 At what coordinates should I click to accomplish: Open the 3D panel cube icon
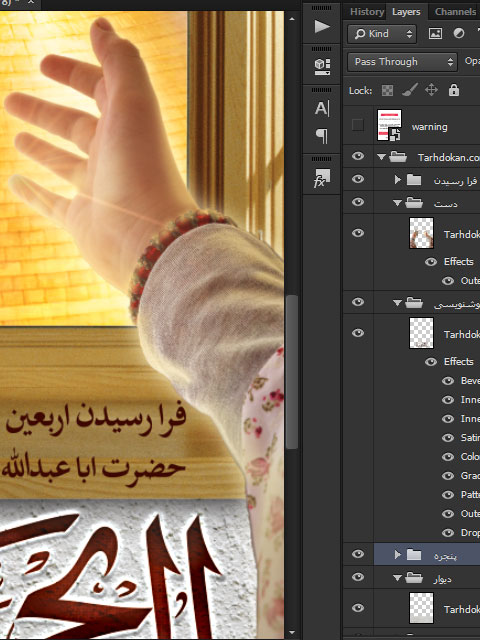[x=322, y=67]
